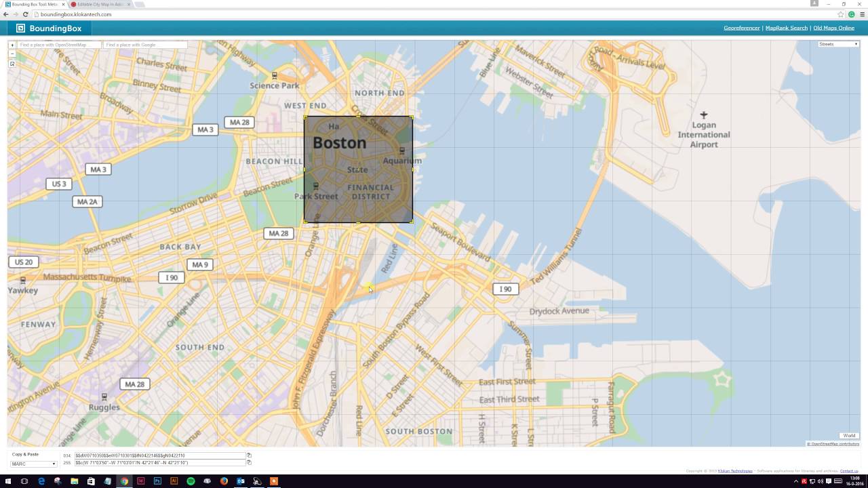Open the Georeferencer link
This screenshot has width=868, height=488.
click(x=741, y=28)
